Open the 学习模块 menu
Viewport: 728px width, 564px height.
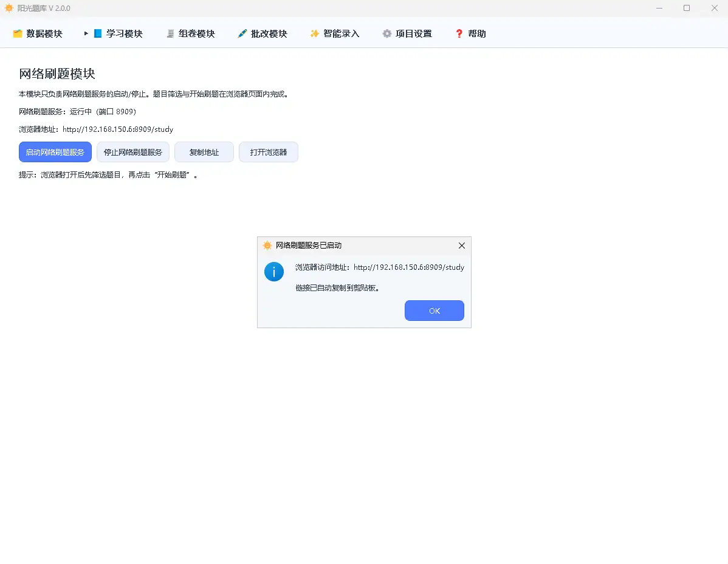coord(118,33)
